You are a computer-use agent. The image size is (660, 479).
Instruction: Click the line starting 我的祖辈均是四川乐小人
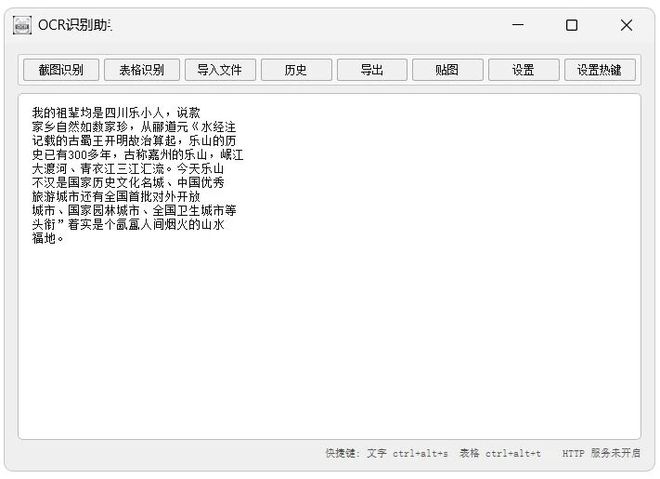point(116,113)
